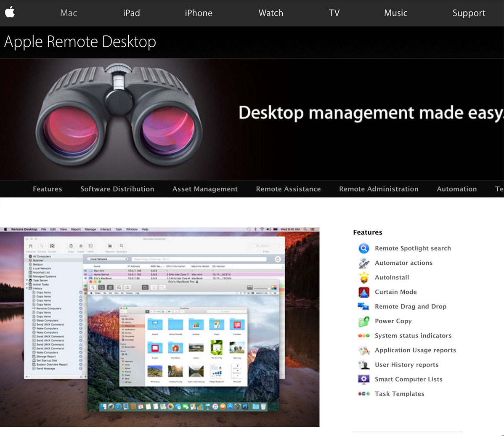
Task: Click the Task Templates icon
Action: [x=363, y=394]
